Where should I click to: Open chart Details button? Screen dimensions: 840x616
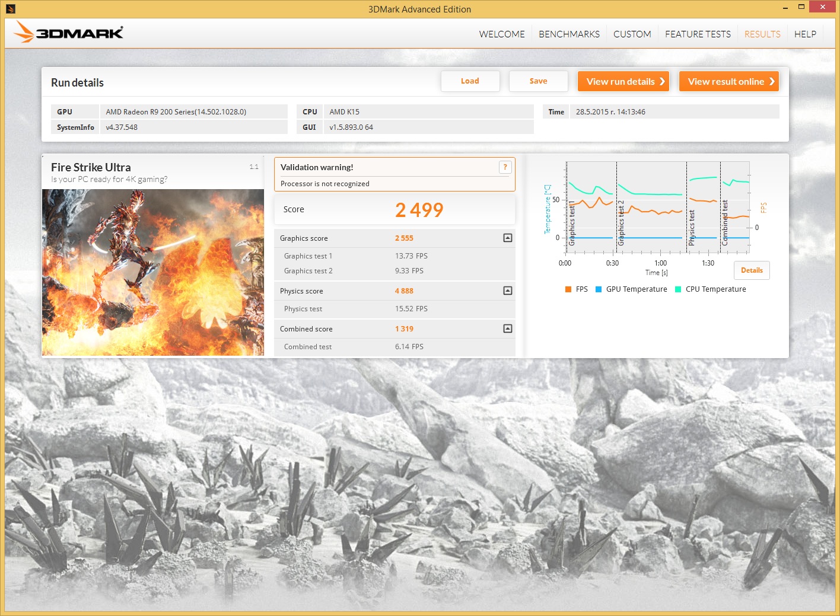752,270
